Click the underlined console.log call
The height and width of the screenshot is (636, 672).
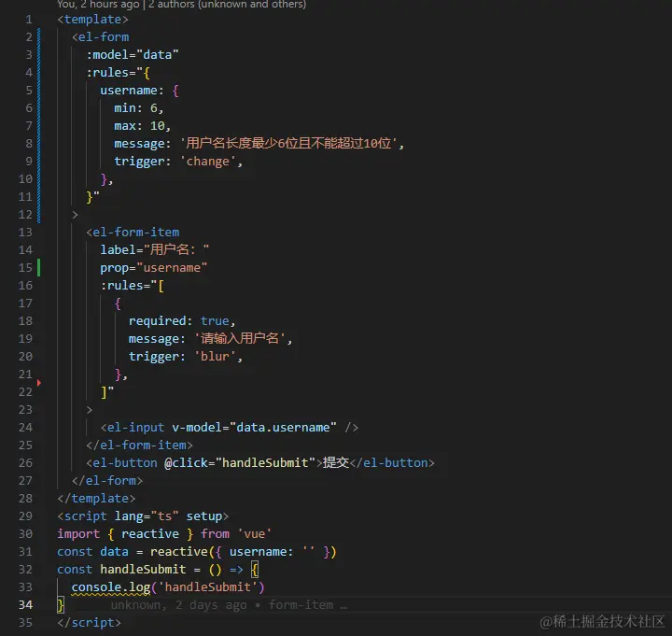click(x=110, y=587)
